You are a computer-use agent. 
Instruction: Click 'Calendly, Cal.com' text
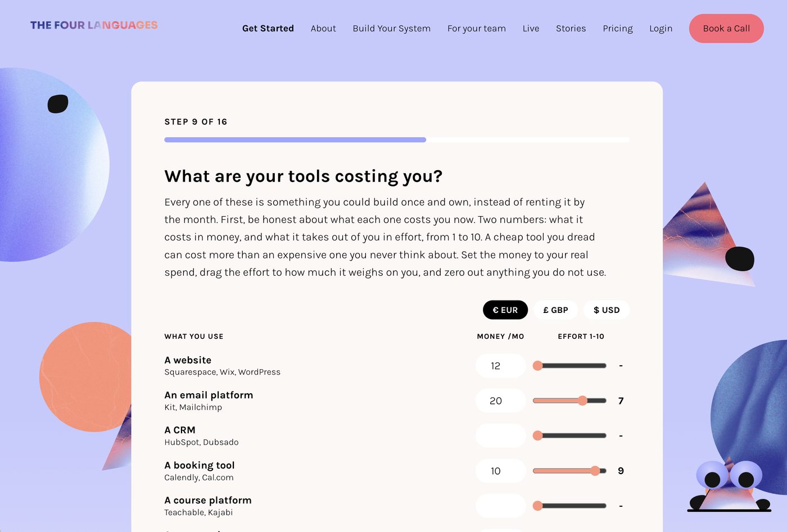[x=199, y=478]
